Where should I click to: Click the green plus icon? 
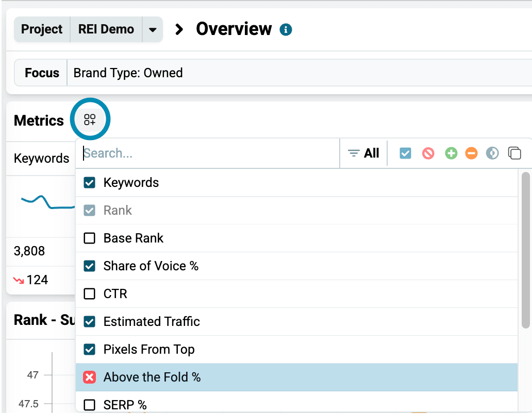tap(451, 153)
